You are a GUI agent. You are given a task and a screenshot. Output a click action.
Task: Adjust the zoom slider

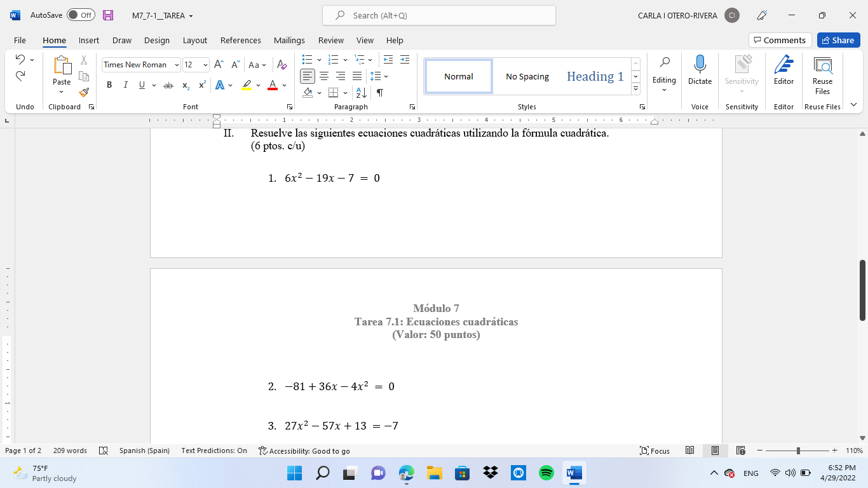(x=798, y=451)
